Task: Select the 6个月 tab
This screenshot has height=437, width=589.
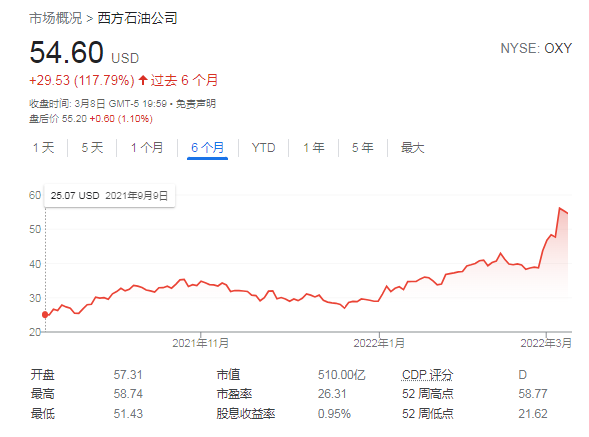Action: point(207,148)
